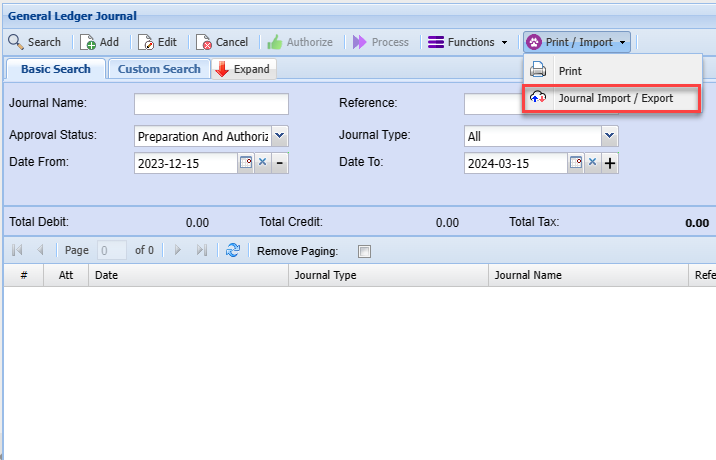Sort by the Journal Type column header
This screenshot has height=460, width=716.
point(389,275)
